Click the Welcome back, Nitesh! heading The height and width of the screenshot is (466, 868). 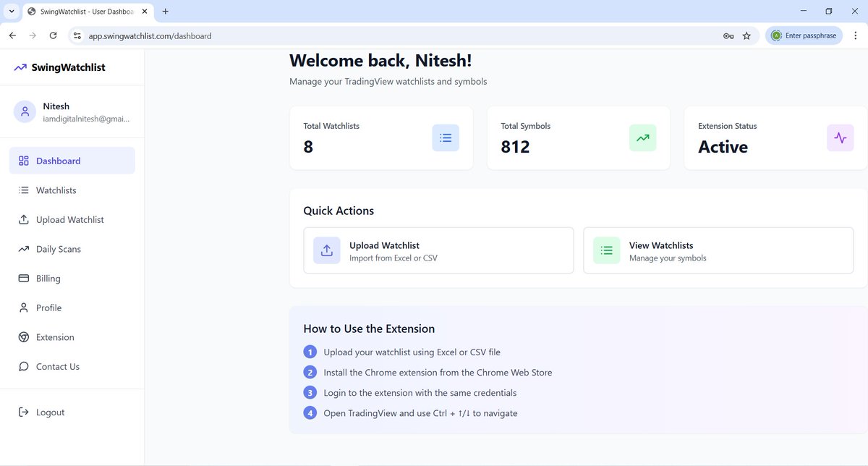pos(380,61)
